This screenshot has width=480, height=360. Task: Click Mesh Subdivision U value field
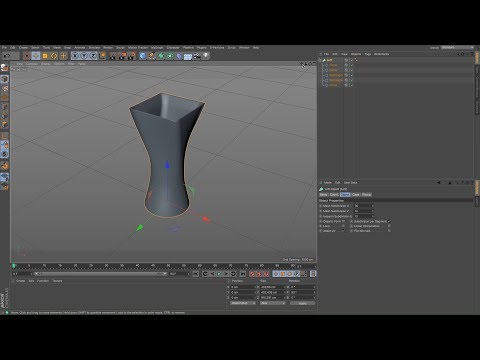pos(363,206)
